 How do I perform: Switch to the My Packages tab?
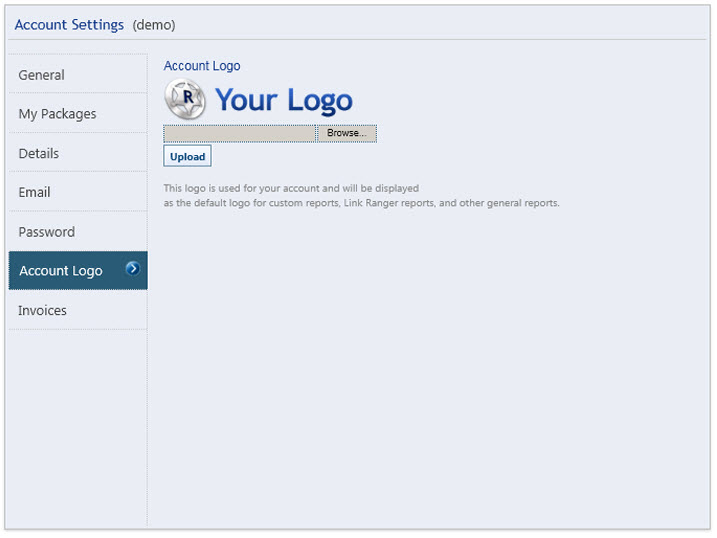coord(57,114)
